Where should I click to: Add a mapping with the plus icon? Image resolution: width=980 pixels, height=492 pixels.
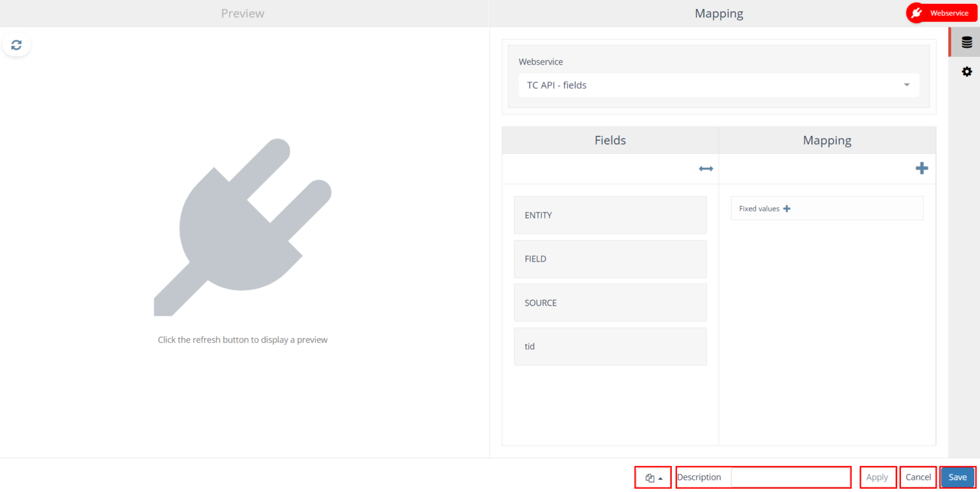[x=922, y=168]
